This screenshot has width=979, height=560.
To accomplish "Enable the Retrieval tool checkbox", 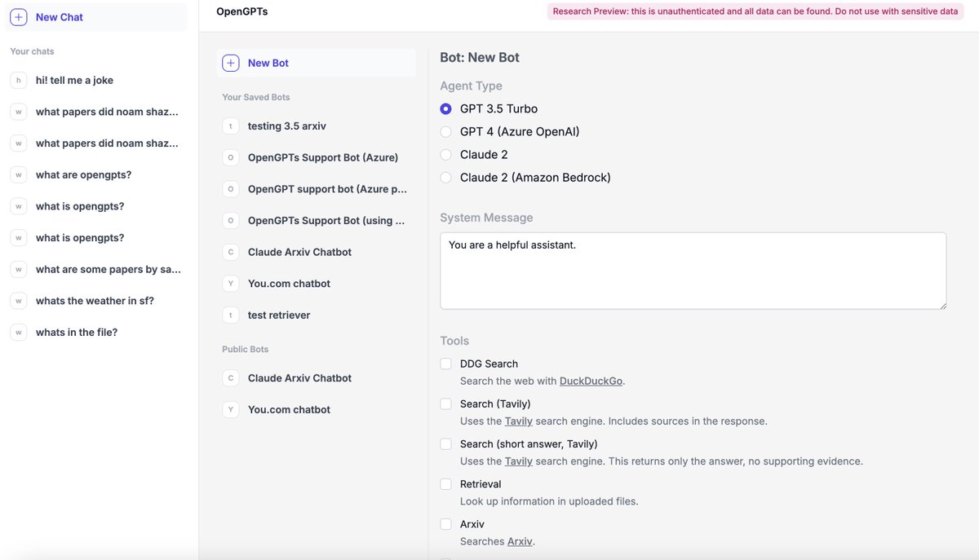I will pyautogui.click(x=445, y=483).
